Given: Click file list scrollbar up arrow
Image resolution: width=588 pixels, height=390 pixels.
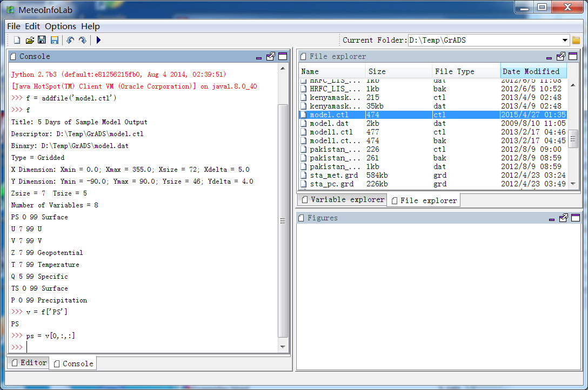Looking at the screenshot, I should click(573, 85).
